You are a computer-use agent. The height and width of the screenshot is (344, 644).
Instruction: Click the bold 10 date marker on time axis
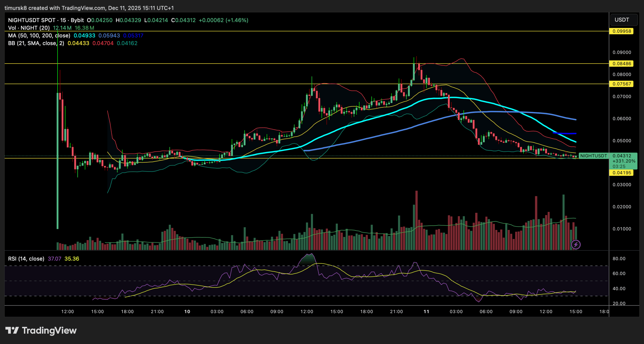(187, 312)
